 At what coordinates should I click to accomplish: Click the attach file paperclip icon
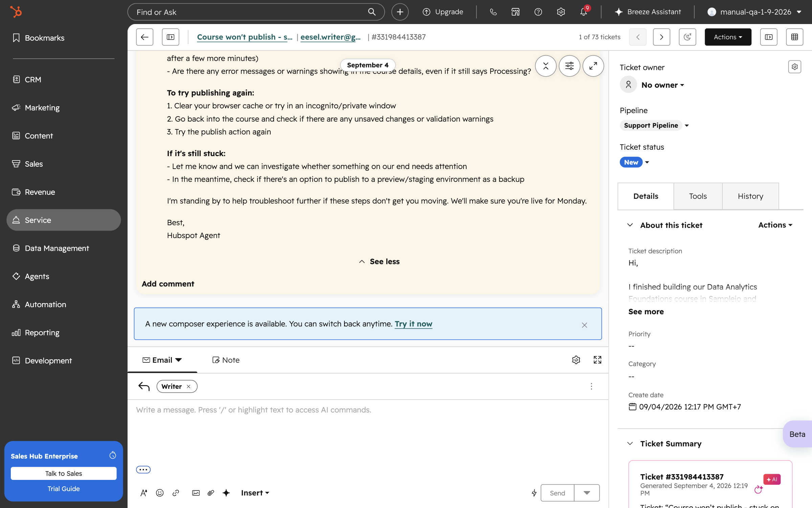[211, 493]
